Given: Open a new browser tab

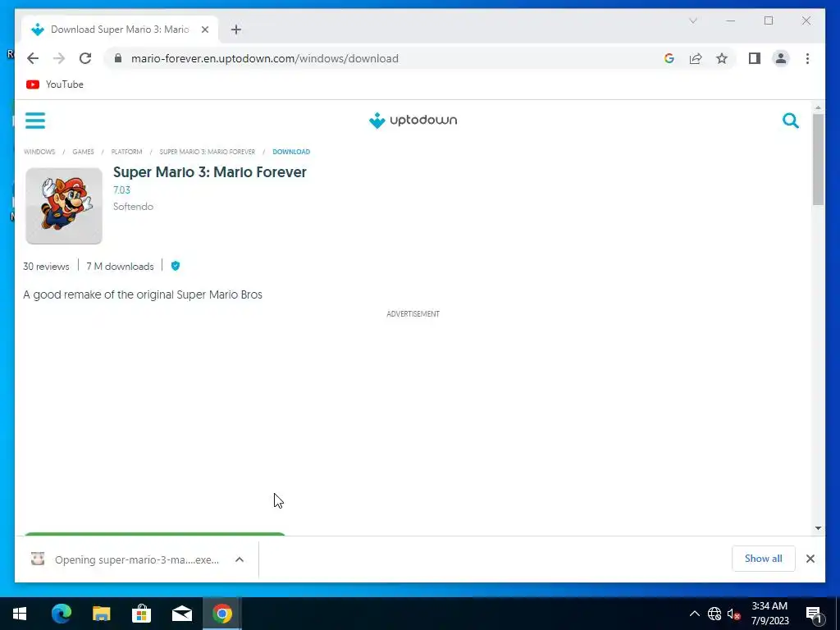Looking at the screenshot, I should point(236,30).
